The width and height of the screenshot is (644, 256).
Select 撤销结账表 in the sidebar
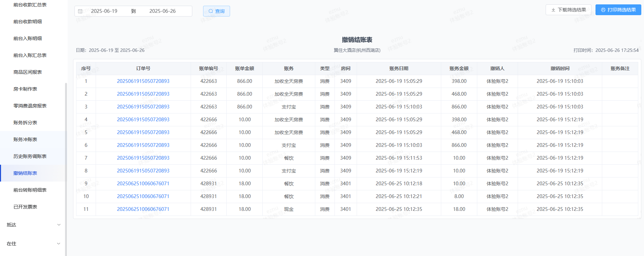[25, 173]
